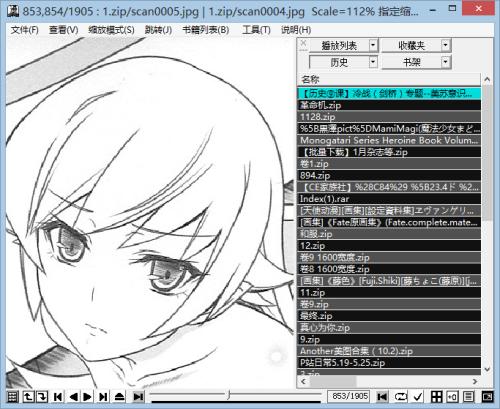Open the 文件(F) menu
Viewport: 500px width, 409px height.
coord(24,30)
